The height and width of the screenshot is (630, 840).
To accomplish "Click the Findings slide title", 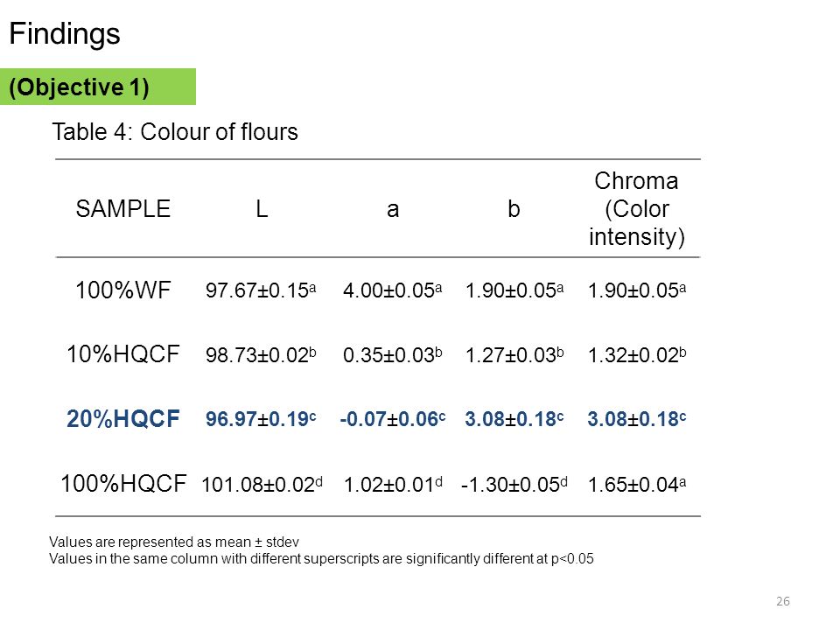I will 65,34.
